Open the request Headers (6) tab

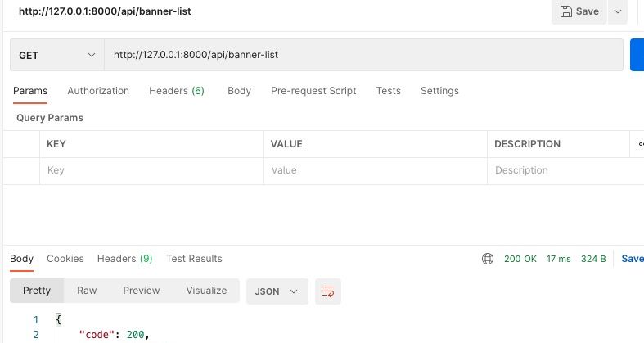point(176,91)
